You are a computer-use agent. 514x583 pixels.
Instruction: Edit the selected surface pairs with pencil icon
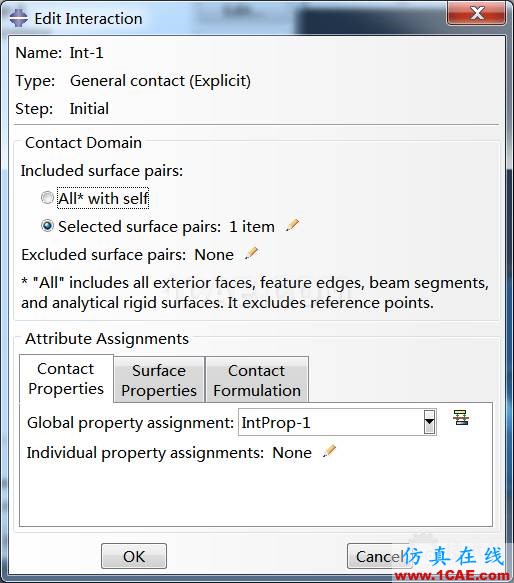pos(292,226)
